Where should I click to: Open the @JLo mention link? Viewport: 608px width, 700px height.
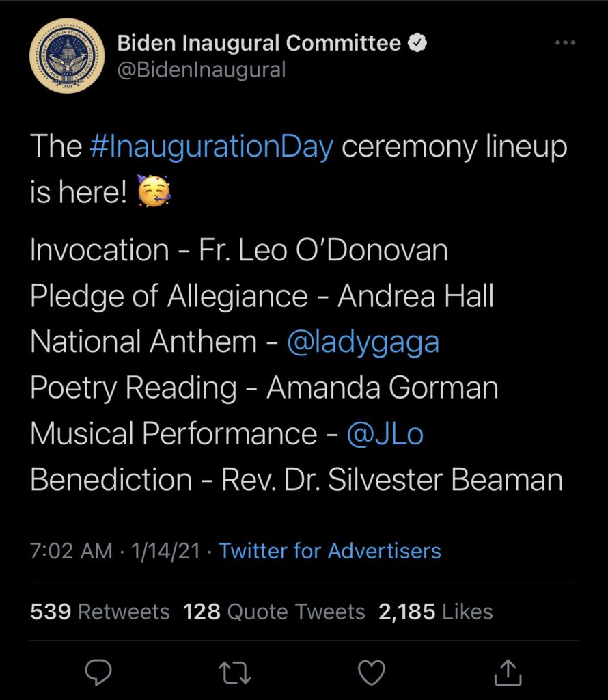[385, 434]
